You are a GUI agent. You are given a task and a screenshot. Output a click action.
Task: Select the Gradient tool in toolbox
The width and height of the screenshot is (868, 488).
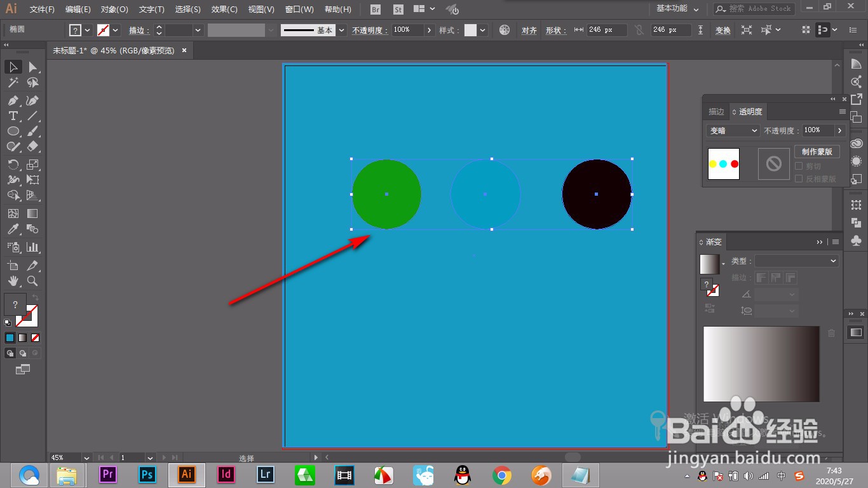[x=32, y=213]
